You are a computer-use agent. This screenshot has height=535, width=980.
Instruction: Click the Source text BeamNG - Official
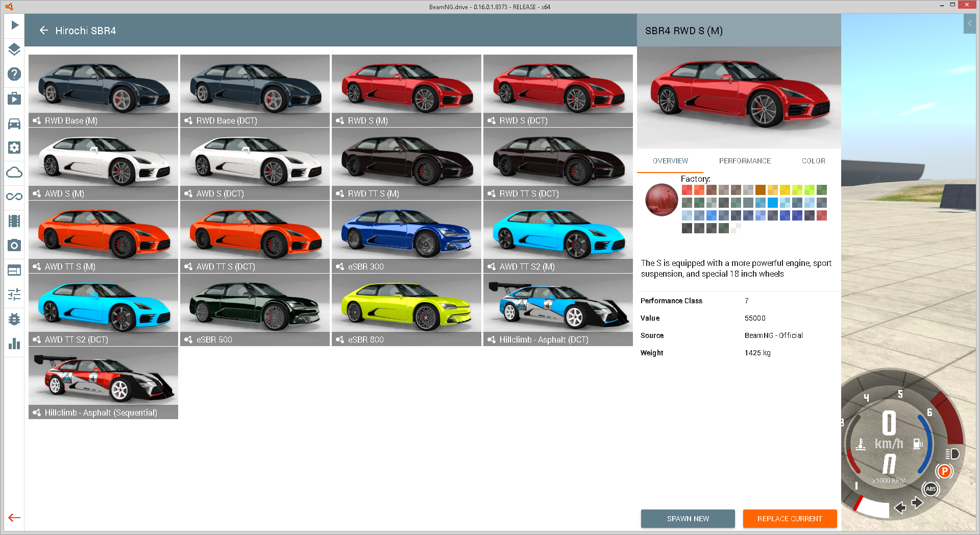[x=773, y=335]
